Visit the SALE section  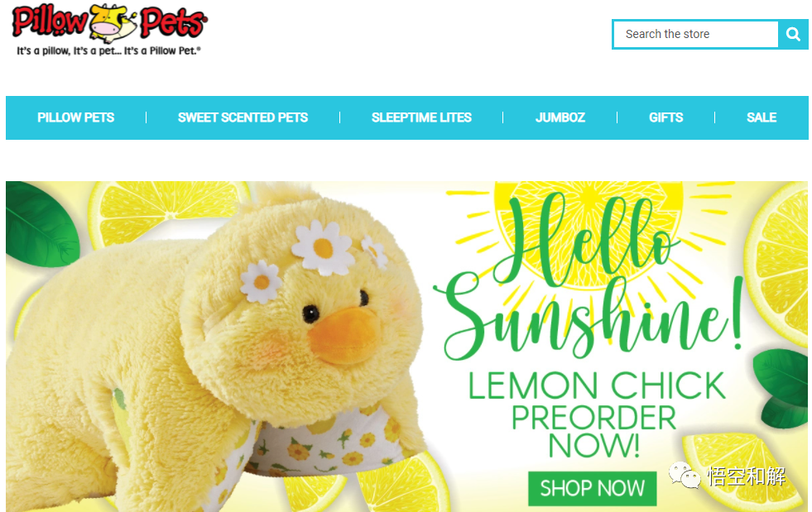[762, 117]
